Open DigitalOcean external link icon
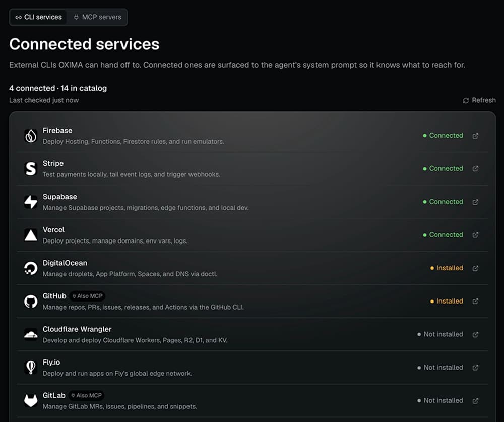Image resolution: width=504 pixels, height=422 pixels. click(x=475, y=268)
